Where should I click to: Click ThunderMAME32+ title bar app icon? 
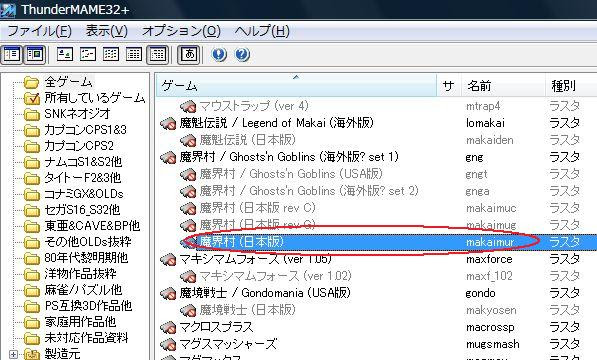tap(8, 10)
